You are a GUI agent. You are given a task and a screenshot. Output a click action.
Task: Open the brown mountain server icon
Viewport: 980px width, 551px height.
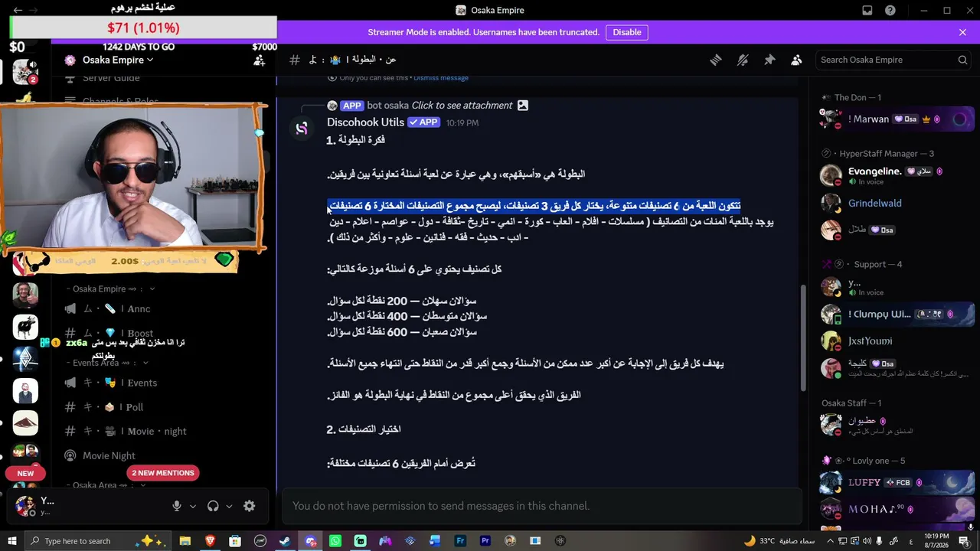25,423
